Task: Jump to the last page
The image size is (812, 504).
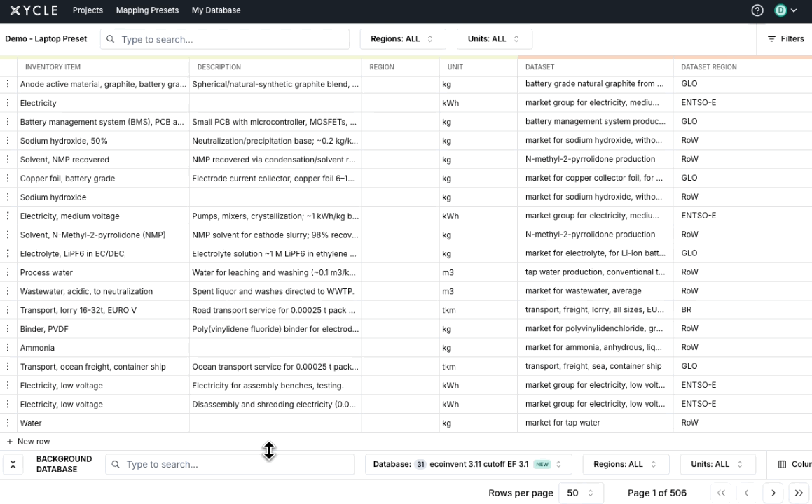Action: (x=799, y=493)
